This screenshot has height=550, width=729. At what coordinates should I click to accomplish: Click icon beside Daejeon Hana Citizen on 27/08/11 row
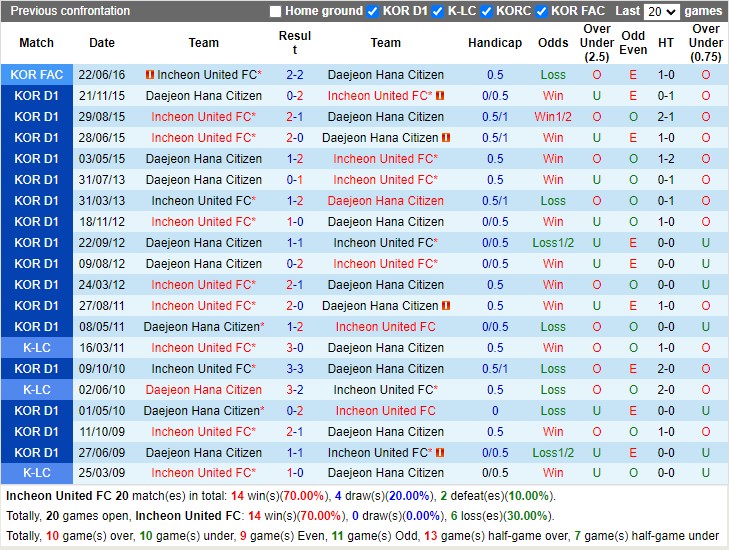pyautogui.click(x=446, y=306)
